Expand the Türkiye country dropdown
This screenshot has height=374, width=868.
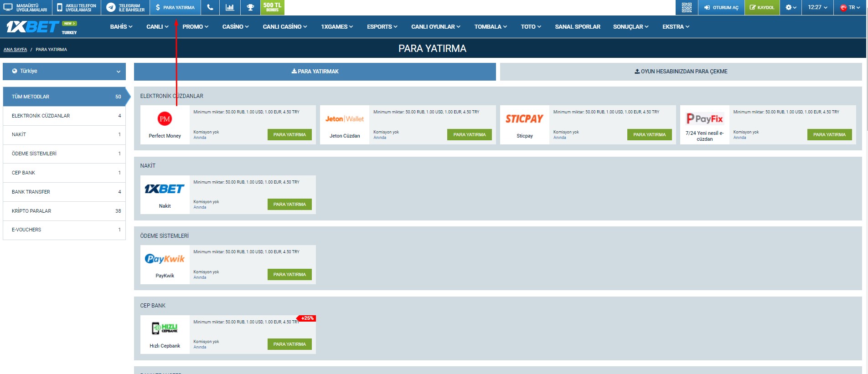pos(64,72)
